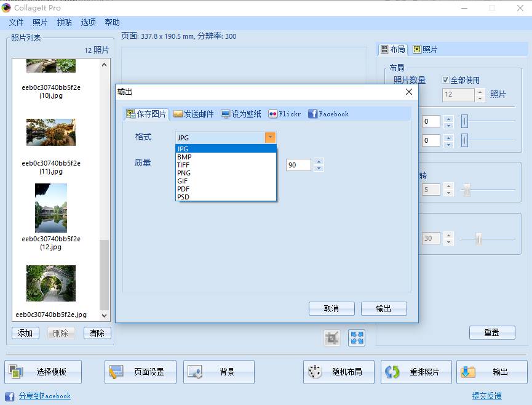The image size is (532, 405).
Task: Open 分享到Facebook link
Action: [45, 396]
